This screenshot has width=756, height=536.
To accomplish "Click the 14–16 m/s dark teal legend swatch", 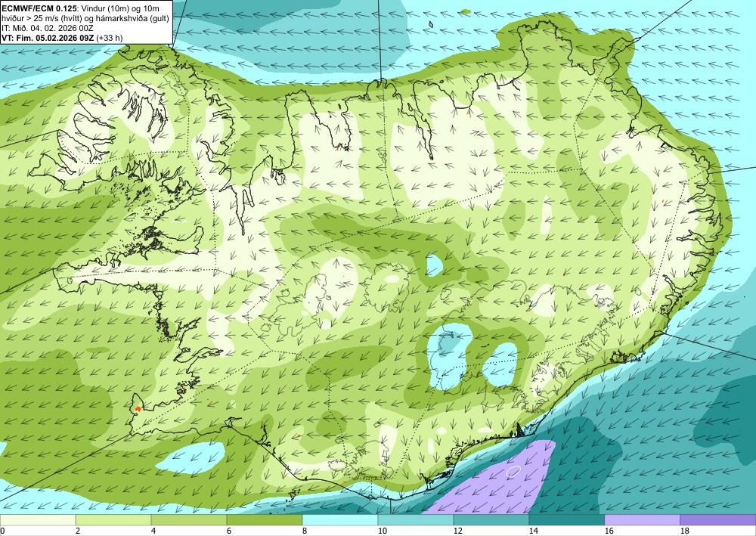I will click(x=567, y=519).
